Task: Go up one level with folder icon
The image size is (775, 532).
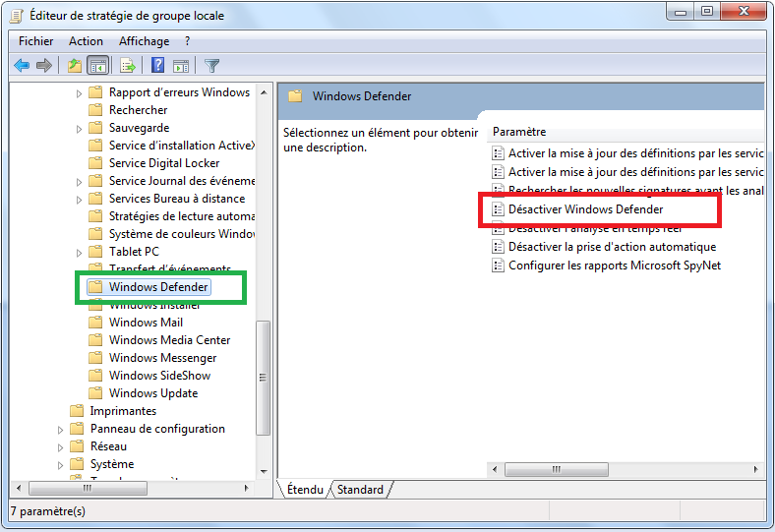Action: [75, 66]
